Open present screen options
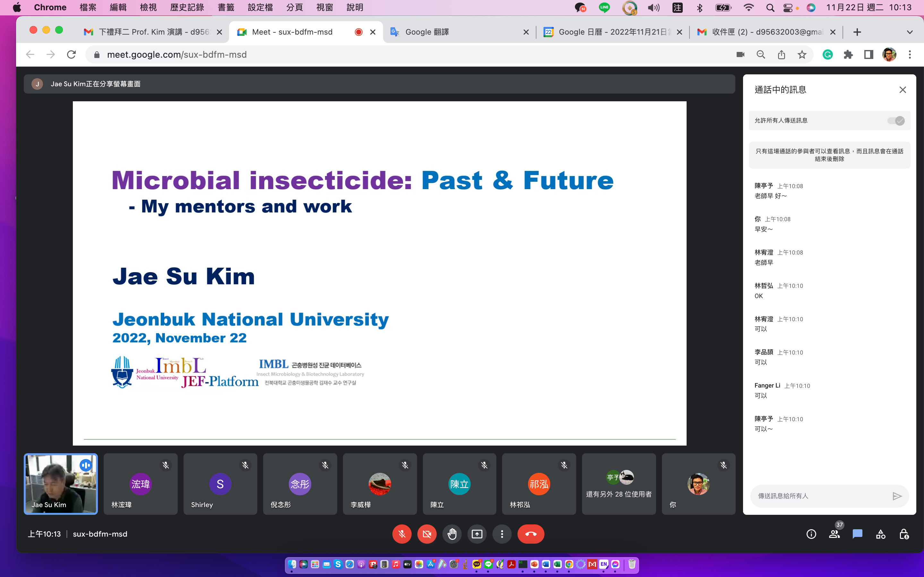This screenshot has width=924, height=577. point(476,534)
